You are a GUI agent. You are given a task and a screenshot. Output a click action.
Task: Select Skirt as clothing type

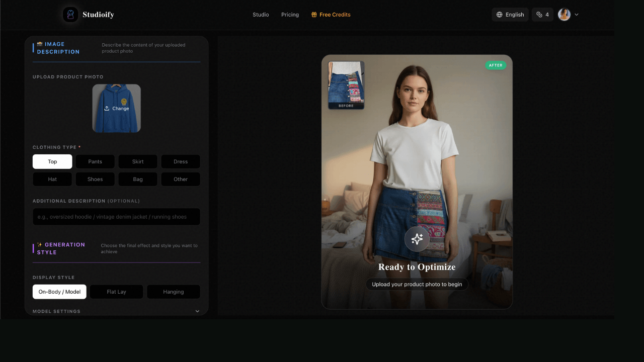138,161
